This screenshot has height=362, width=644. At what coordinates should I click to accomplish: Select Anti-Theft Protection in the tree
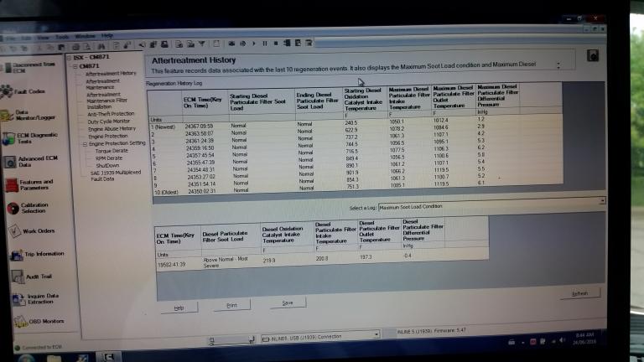111,114
